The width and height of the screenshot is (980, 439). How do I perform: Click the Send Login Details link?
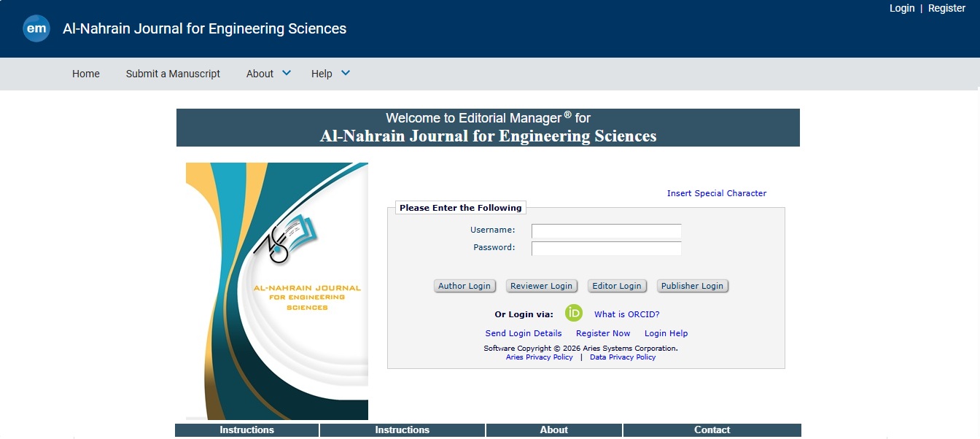click(x=524, y=333)
